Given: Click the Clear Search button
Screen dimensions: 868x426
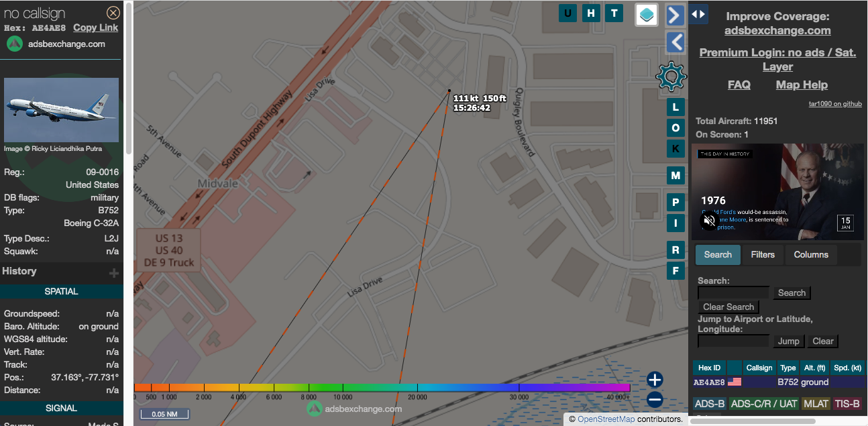Looking at the screenshot, I should click(728, 307).
